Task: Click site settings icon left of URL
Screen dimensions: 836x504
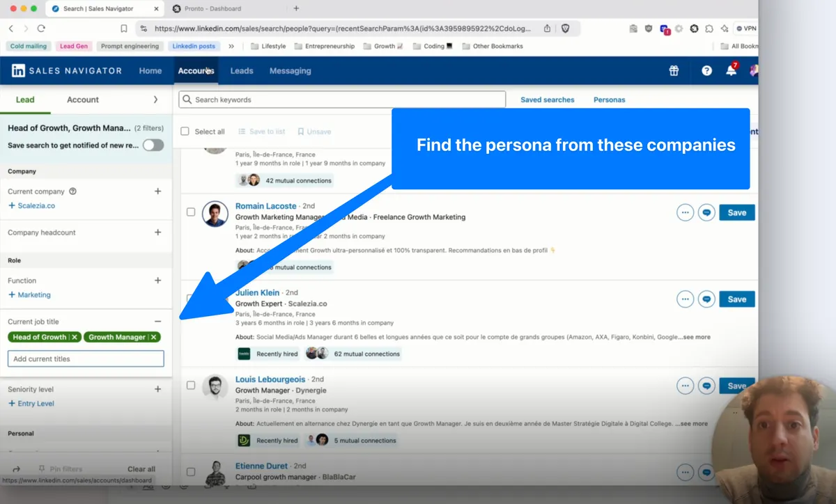Action: click(144, 29)
